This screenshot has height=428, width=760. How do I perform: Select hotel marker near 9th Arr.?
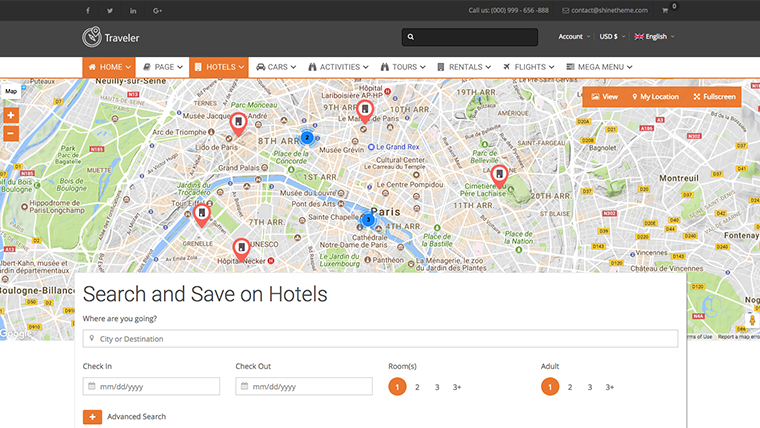[365, 111]
